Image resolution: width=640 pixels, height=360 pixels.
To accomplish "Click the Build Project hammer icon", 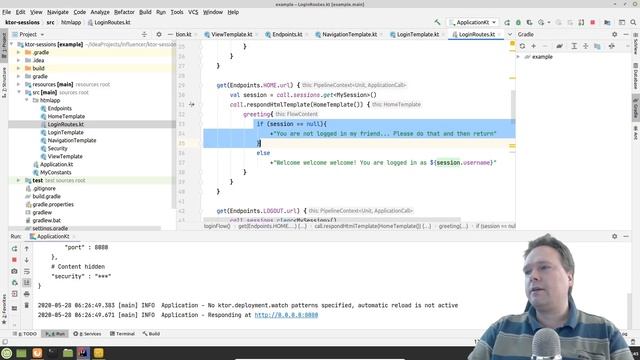I will tap(437, 22).
